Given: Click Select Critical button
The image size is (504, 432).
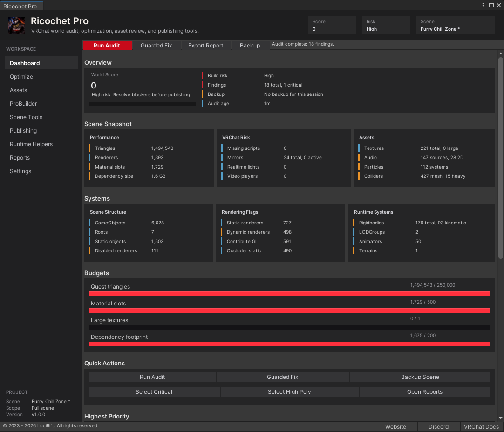Looking at the screenshot, I should (154, 391).
